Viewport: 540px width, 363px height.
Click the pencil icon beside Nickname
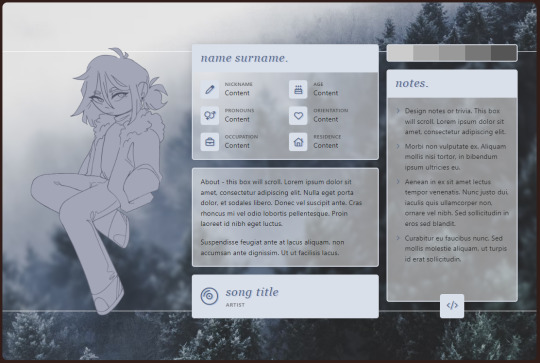tap(210, 89)
